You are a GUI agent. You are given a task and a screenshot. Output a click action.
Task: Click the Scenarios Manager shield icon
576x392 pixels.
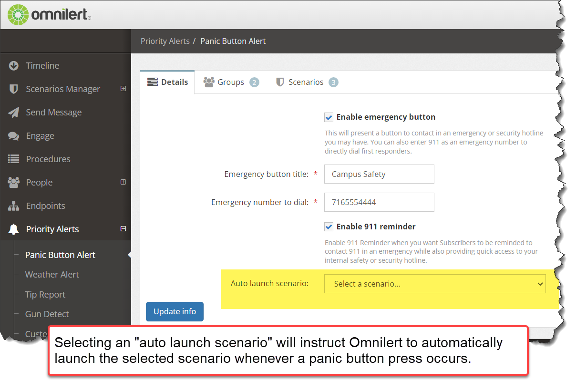14,89
